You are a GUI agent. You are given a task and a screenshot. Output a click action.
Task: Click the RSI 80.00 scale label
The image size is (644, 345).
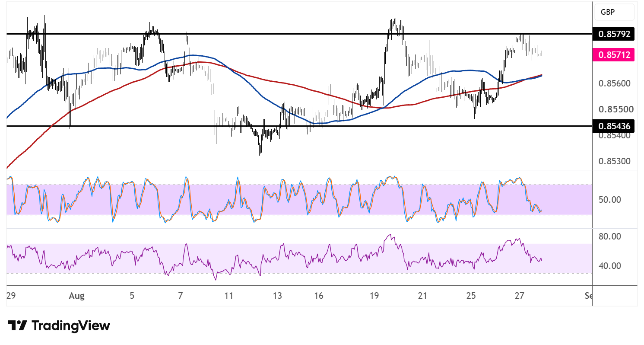tap(610, 236)
